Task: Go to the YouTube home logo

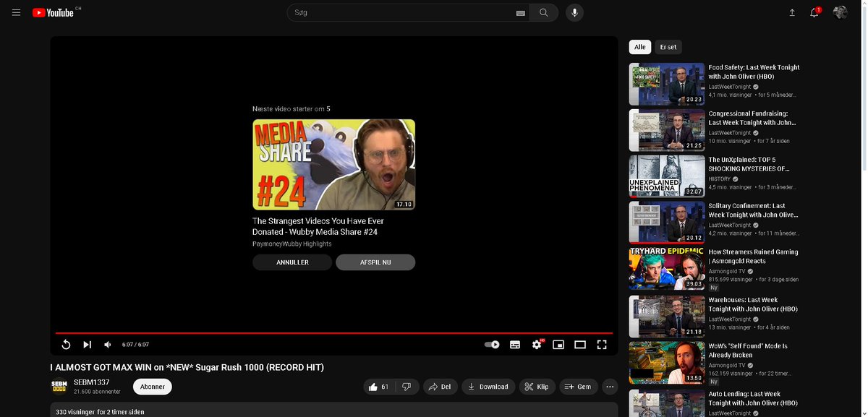Action: point(54,12)
